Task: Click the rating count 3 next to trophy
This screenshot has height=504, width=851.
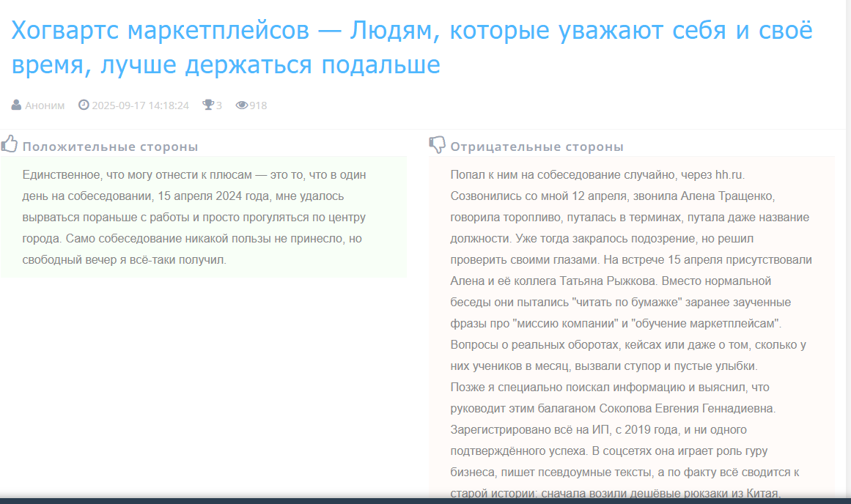Action: point(219,105)
